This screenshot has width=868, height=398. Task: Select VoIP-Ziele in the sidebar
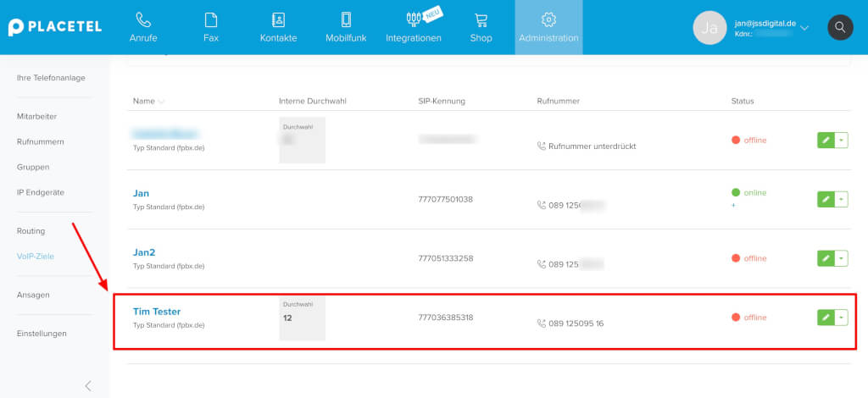pyautogui.click(x=36, y=257)
